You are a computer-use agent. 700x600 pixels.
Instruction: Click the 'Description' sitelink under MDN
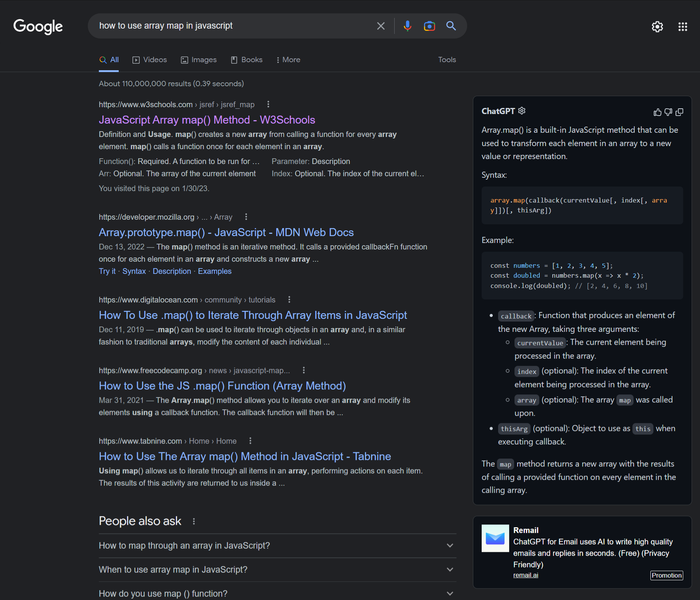(172, 271)
